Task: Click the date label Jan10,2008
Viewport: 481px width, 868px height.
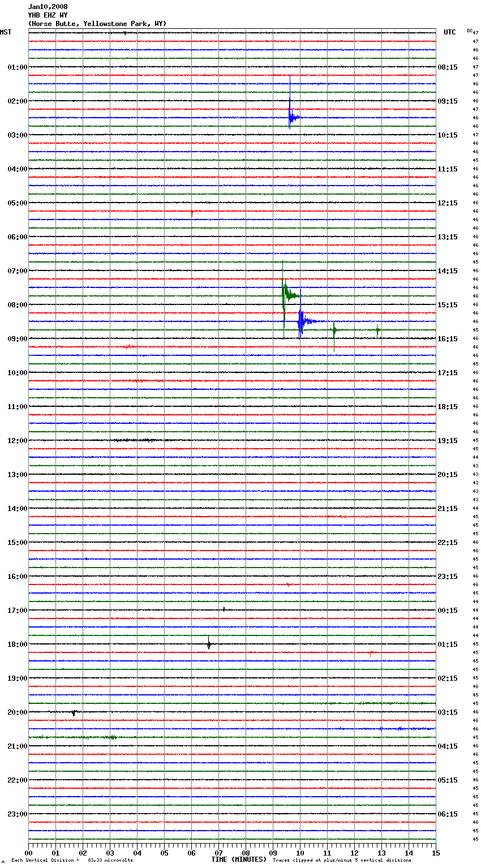Action: pos(48,7)
